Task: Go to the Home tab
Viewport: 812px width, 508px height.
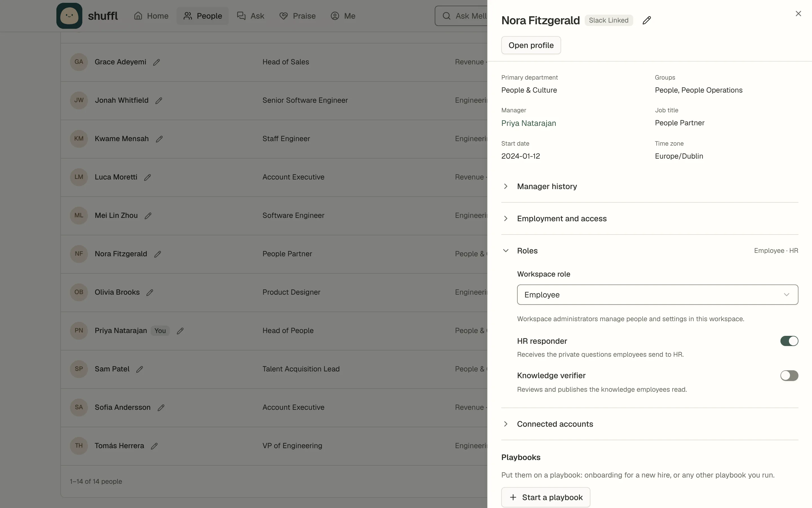Action: (x=151, y=16)
